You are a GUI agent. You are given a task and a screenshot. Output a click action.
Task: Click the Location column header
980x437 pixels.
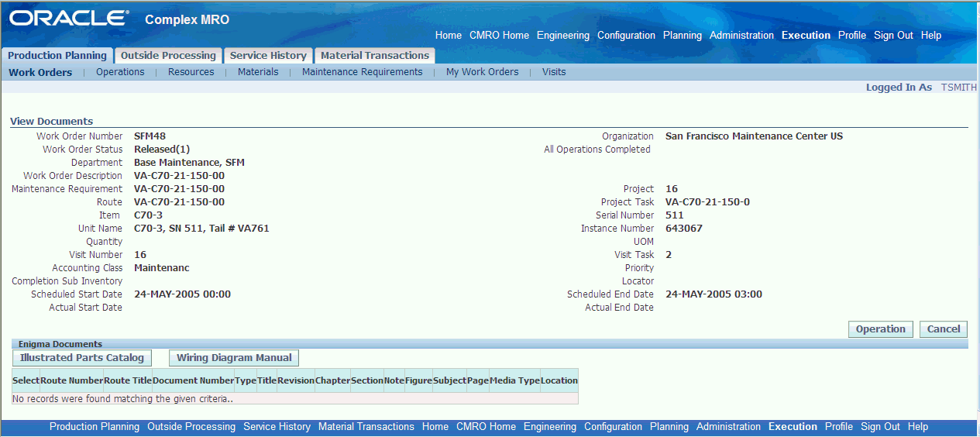click(559, 380)
